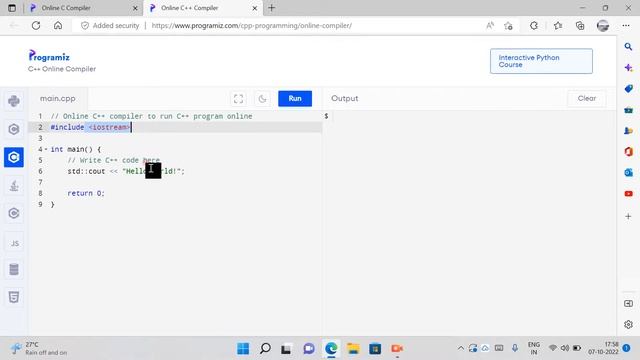Close the Online C++ Compiler tab

coord(255,8)
